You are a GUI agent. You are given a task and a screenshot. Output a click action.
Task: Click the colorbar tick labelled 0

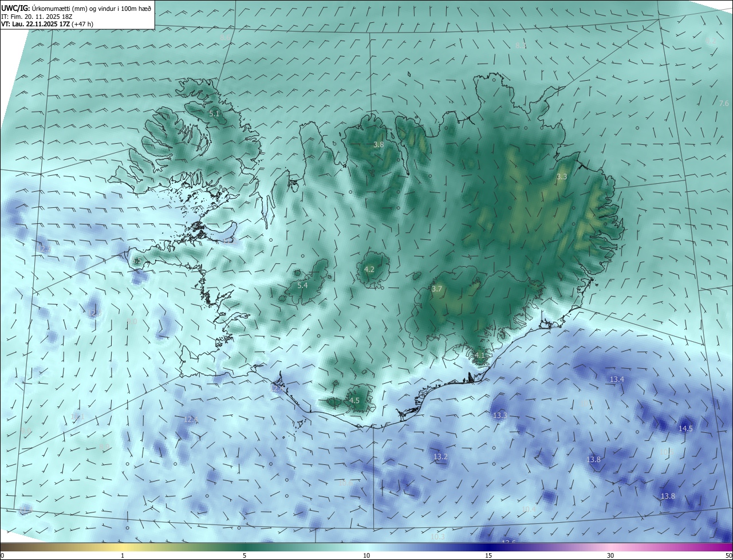click(x=2, y=555)
